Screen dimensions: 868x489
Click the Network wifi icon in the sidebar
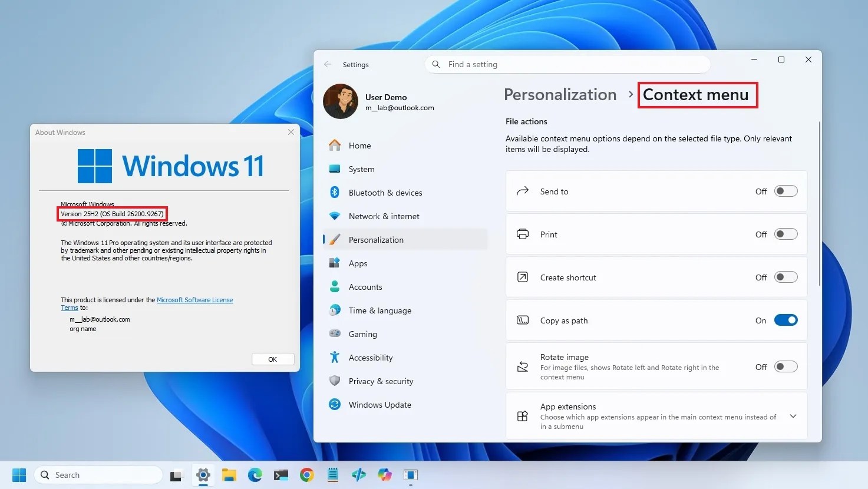pyautogui.click(x=335, y=216)
